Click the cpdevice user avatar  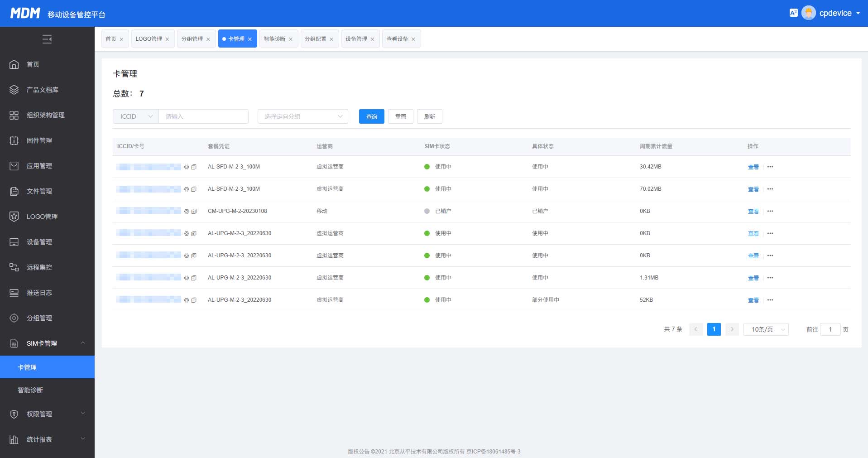point(808,13)
